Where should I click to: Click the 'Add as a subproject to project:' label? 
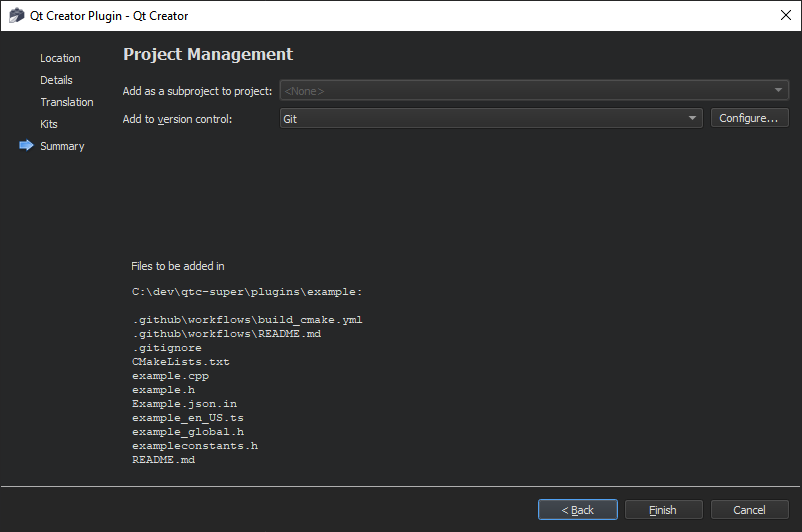pyautogui.click(x=197, y=91)
